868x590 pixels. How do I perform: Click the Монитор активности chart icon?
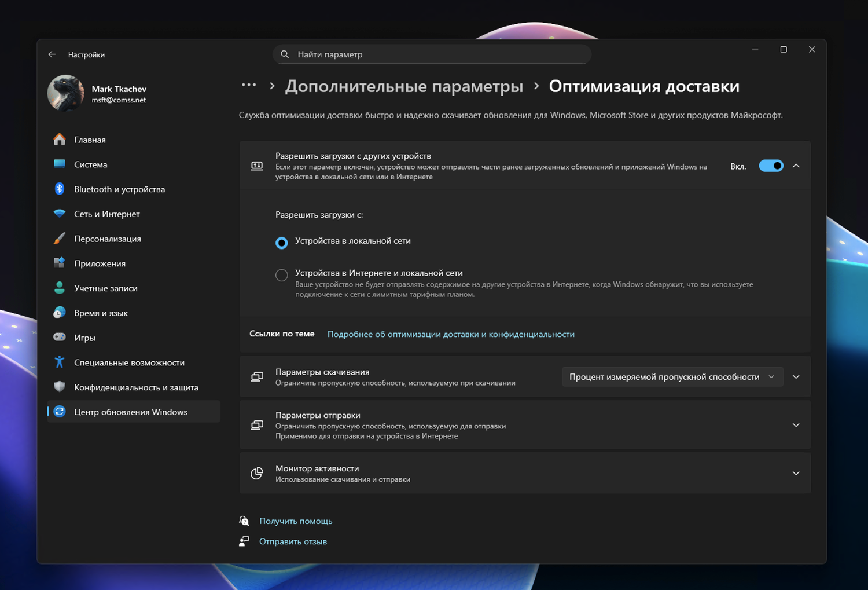point(257,474)
